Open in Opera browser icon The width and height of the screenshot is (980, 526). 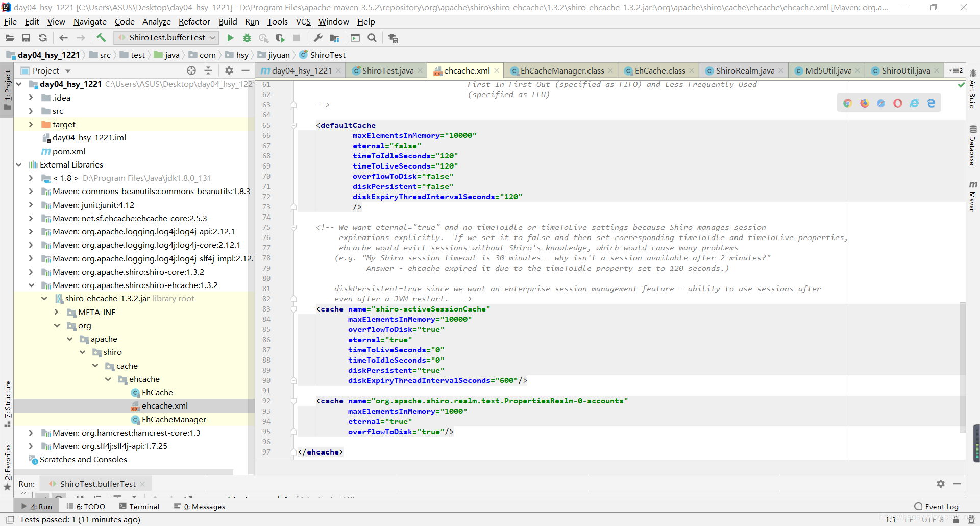pos(898,103)
